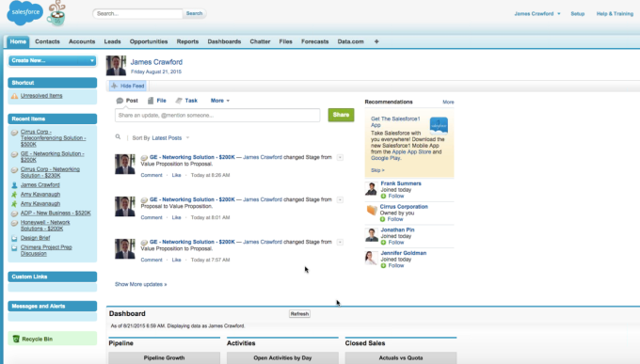The height and width of the screenshot is (364, 640).
Task: Open the Setup link
Action: [x=578, y=13]
